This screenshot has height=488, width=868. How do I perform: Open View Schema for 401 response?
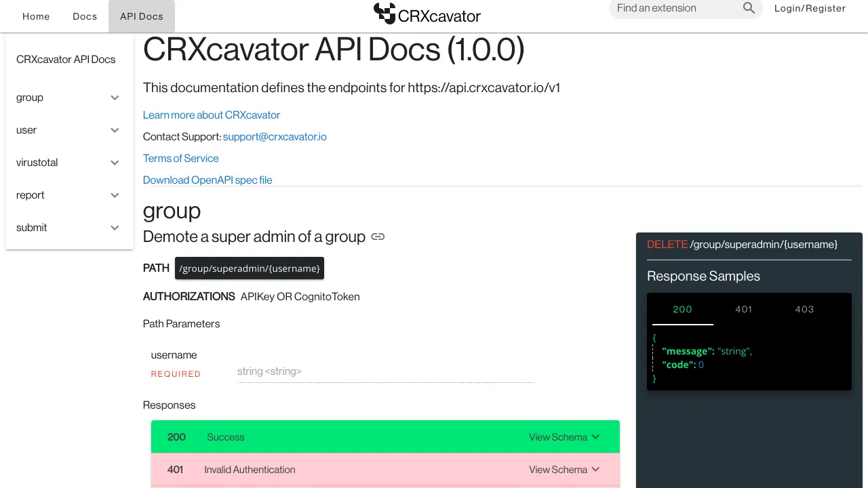pos(564,470)
